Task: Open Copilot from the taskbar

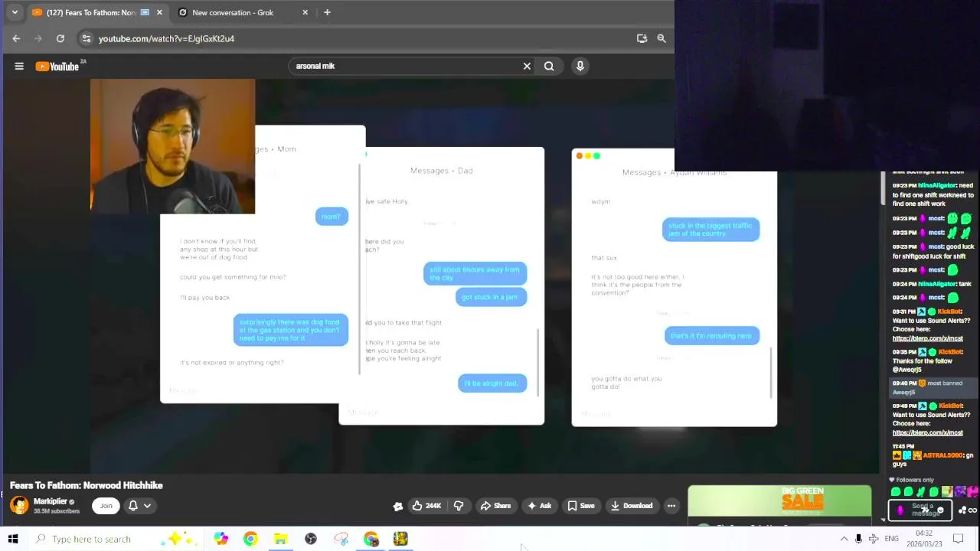Action: 220,539
